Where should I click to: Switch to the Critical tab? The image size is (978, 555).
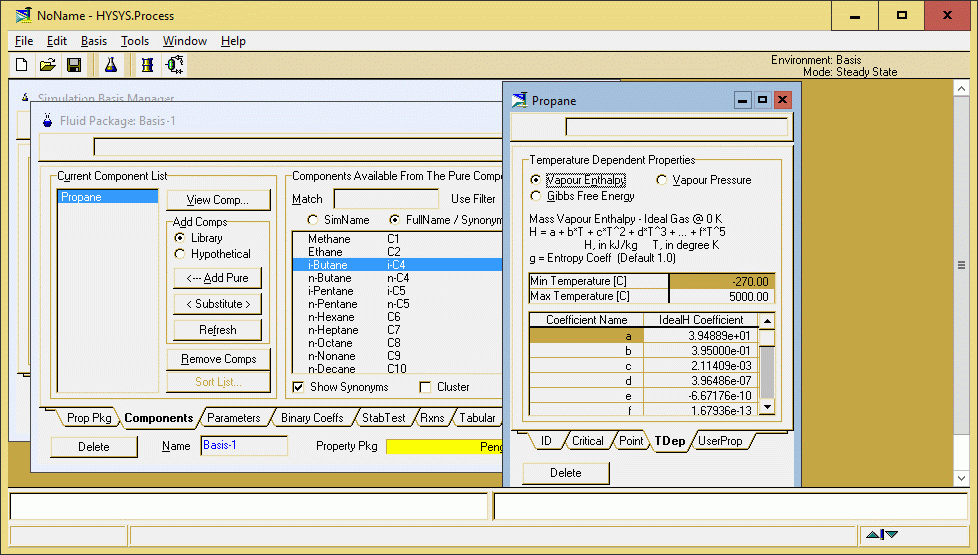(587, 441)
